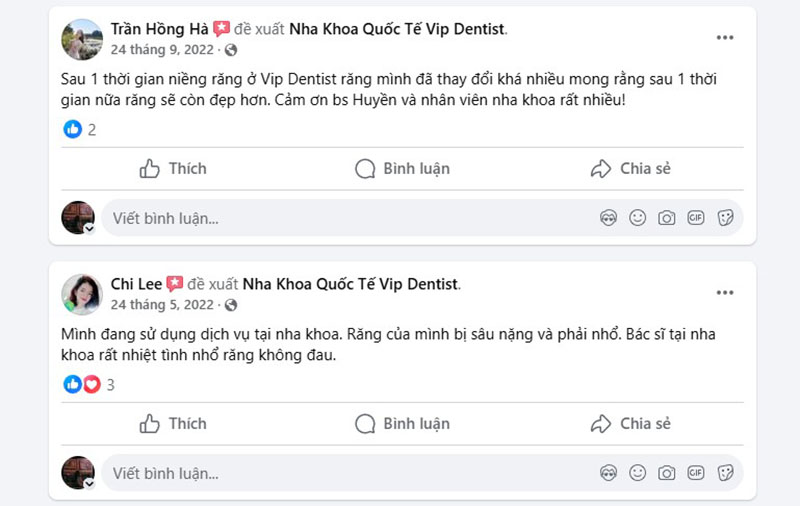Open sticker picker in first comment box

pyautogui.click(x=726, y=218)
